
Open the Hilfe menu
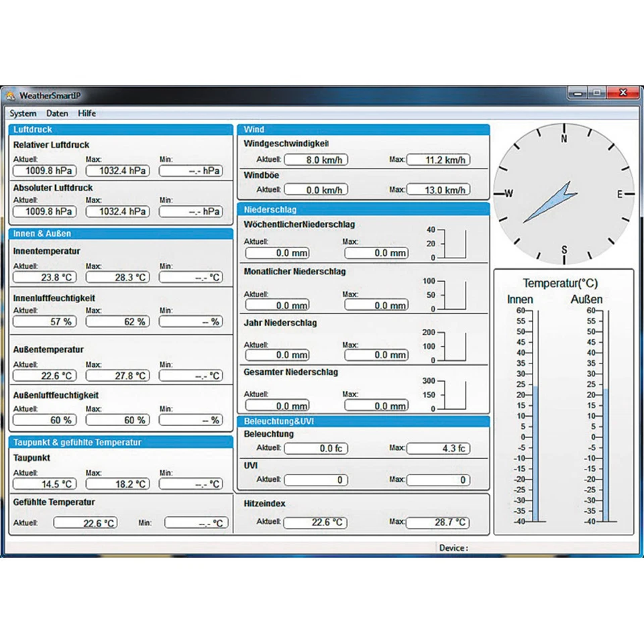point(87,113)
